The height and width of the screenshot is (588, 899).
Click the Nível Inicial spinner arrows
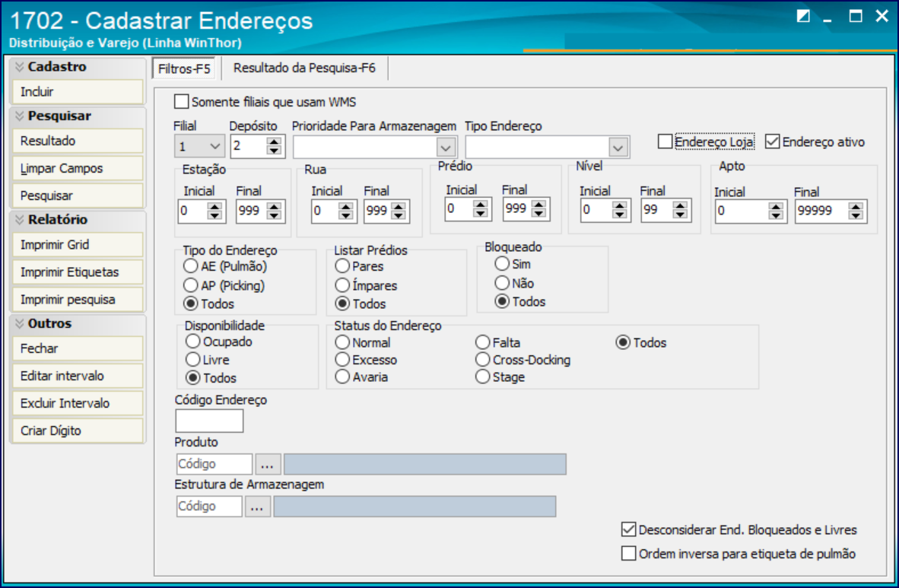coord(619,211)
